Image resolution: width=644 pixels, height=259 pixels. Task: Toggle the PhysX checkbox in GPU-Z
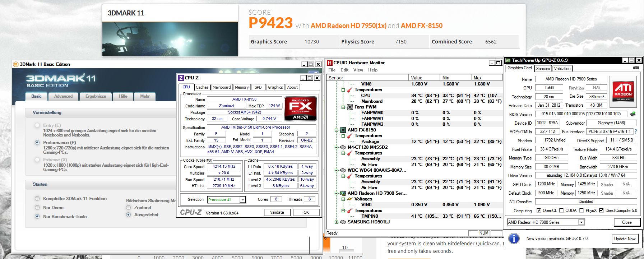coord(582,211)
